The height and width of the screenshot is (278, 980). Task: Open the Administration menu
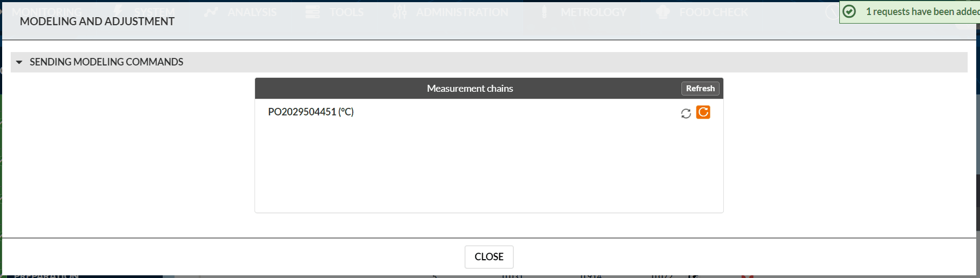(462, 12)
